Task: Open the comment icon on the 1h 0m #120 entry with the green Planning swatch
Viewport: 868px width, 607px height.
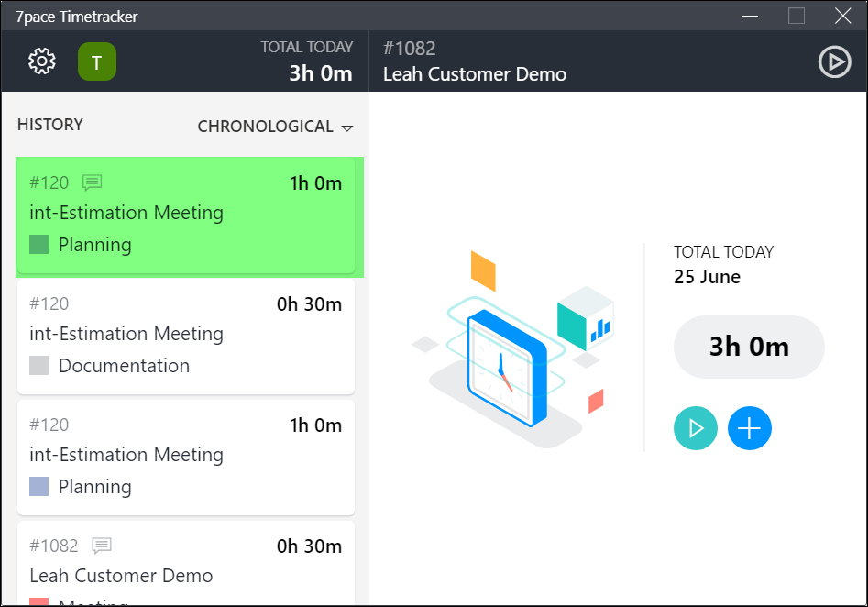Action: click(x=92, y=182)
